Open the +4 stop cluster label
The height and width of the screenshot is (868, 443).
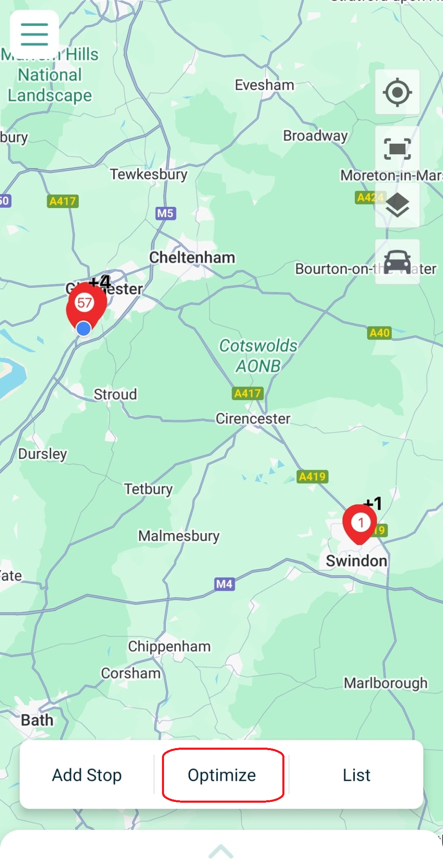pyautogui.click(x=100, y=282)
